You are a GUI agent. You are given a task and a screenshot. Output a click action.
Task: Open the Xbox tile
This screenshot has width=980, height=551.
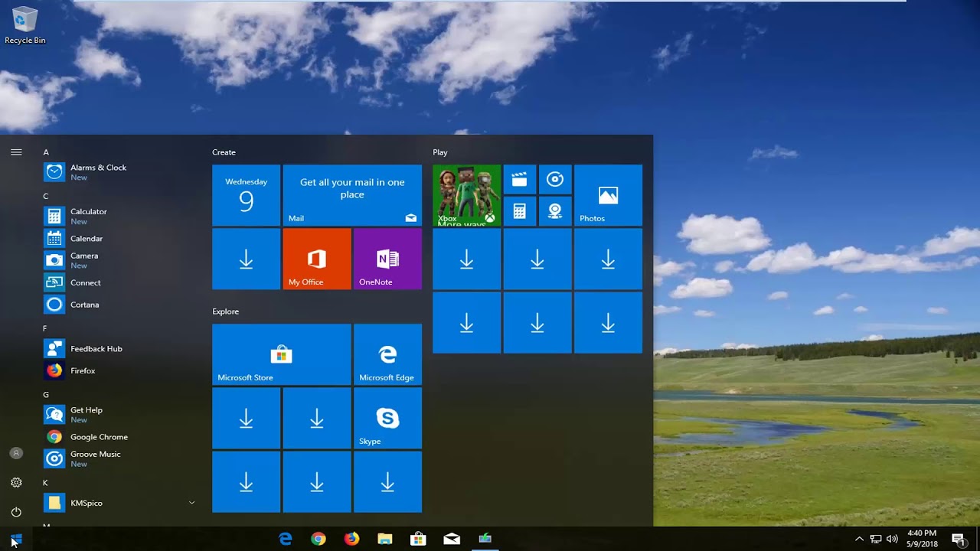click(466, 195)
